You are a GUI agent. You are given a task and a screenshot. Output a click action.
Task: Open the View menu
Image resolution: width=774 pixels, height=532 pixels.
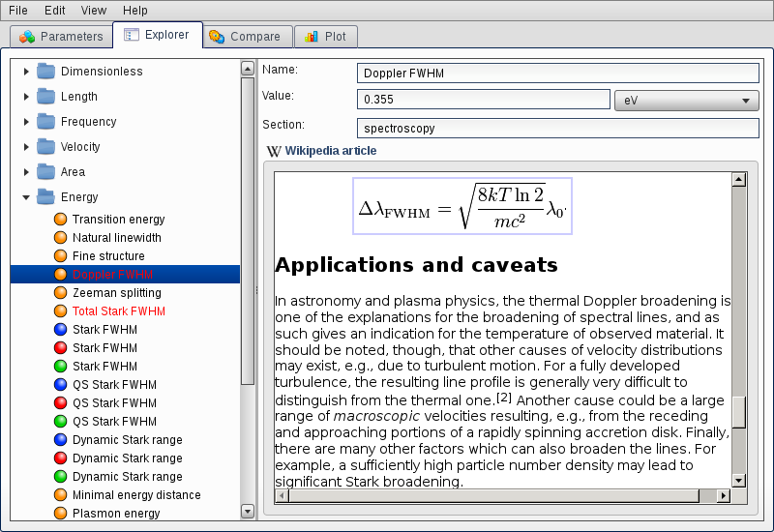point(94,11)
